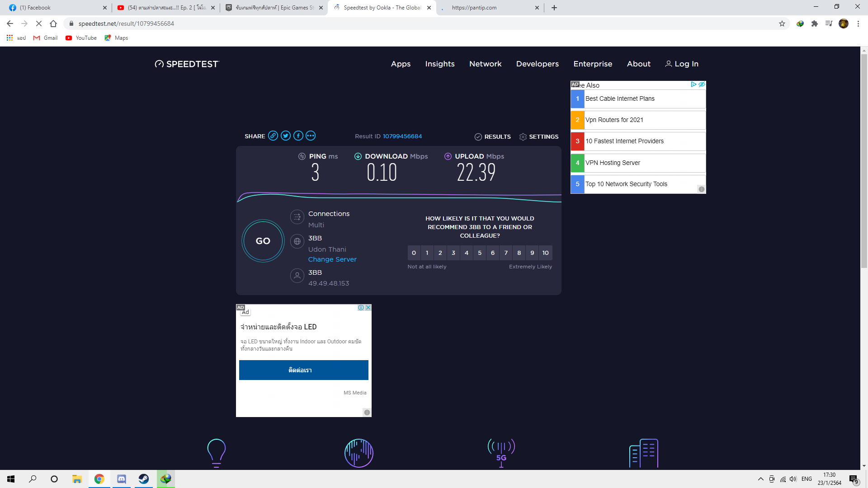Open RESULTS history

pyautogui.click(x=493, y=136)
